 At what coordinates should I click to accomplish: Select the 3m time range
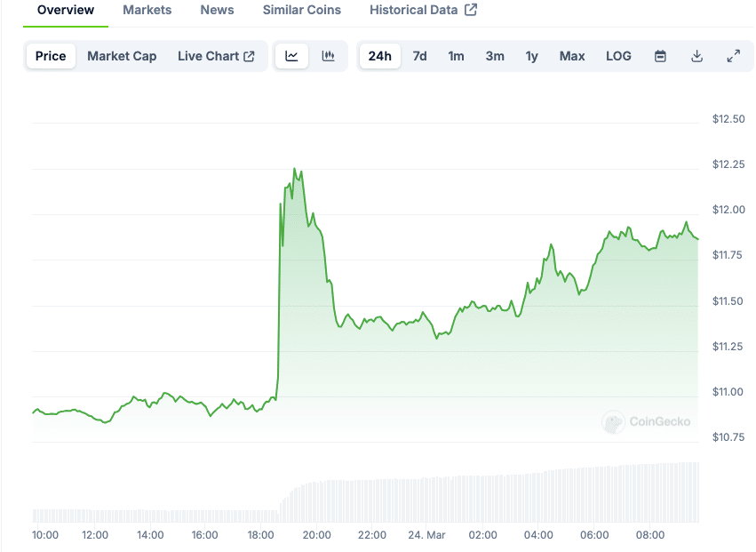[x=495, y=56]
